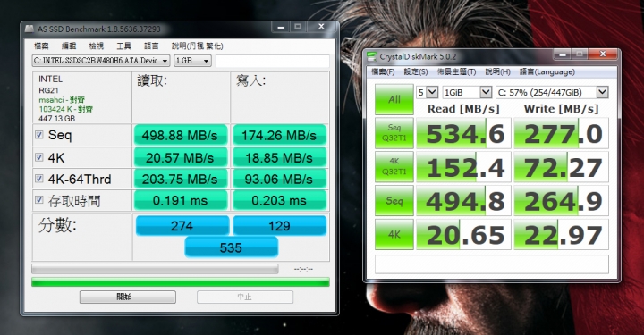Open the test count dropdown showing 5
This screenshot has height=335, width=644.
click(x=428, y=92)
